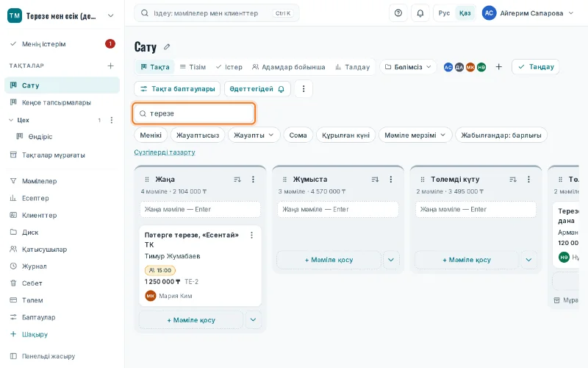Click Мария Ким assignee avatar on card
The image size is (588, 368).
click(x=151, y=296)
